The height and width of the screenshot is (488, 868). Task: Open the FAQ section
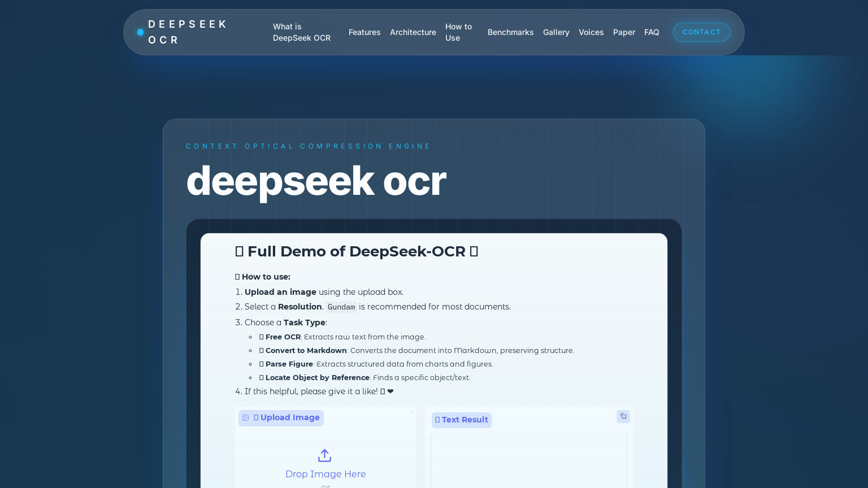click(x=652, y=32)
